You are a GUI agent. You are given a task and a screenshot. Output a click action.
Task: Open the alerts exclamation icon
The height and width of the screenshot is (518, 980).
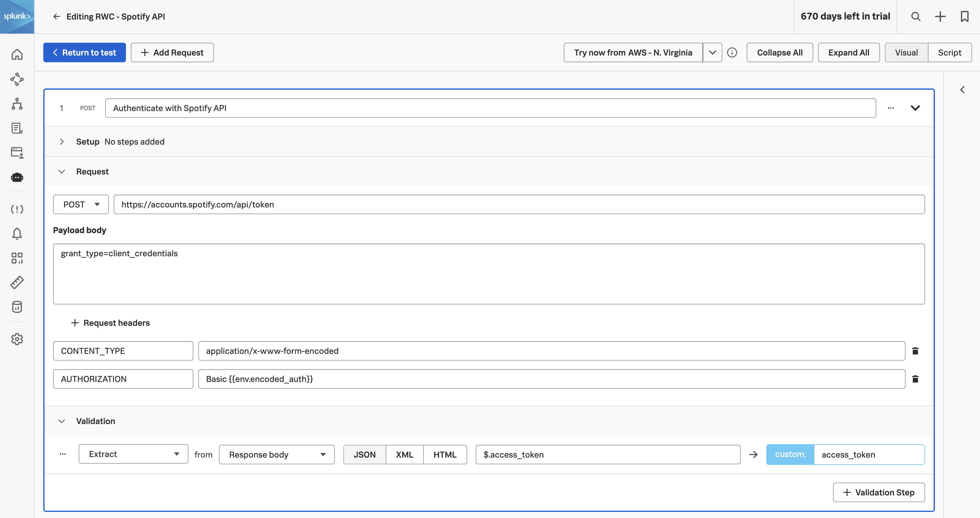tap(17, 209)
